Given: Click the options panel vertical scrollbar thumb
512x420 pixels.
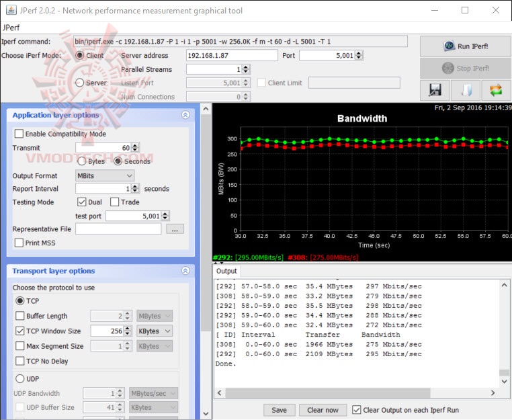Looking at the screenshot, I should click(206, 222).
